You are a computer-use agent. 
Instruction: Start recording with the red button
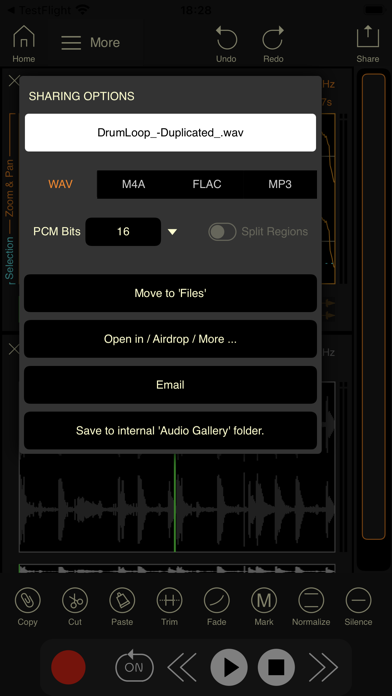(68, 667)
